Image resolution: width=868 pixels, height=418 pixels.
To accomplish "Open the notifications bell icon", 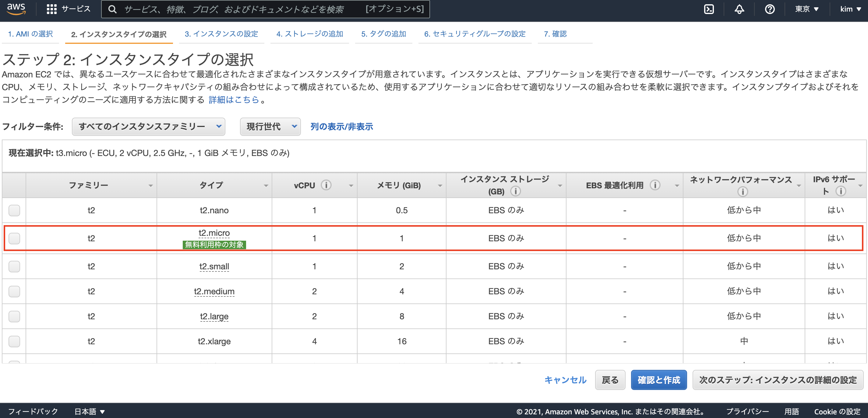I will click(739, 9).
